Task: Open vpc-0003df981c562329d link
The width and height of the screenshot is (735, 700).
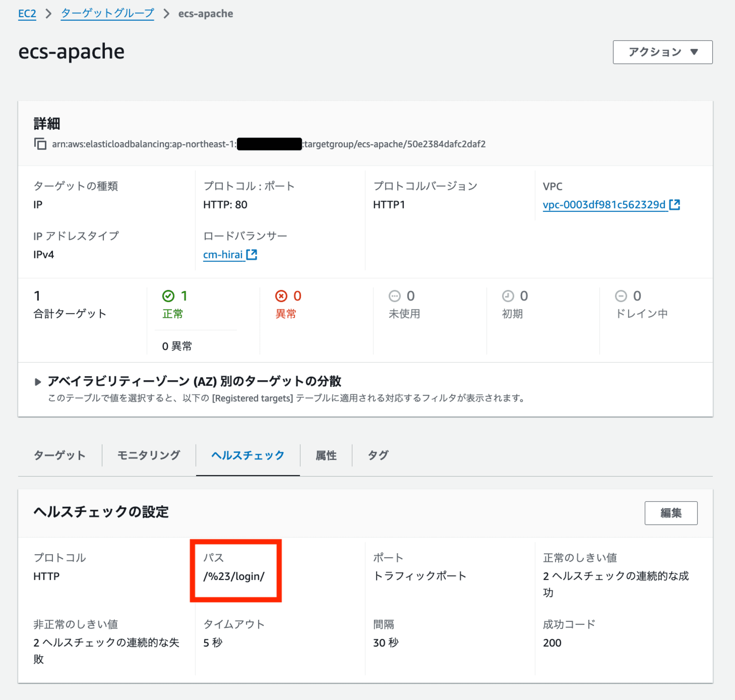Action: [x=604, y=204]
